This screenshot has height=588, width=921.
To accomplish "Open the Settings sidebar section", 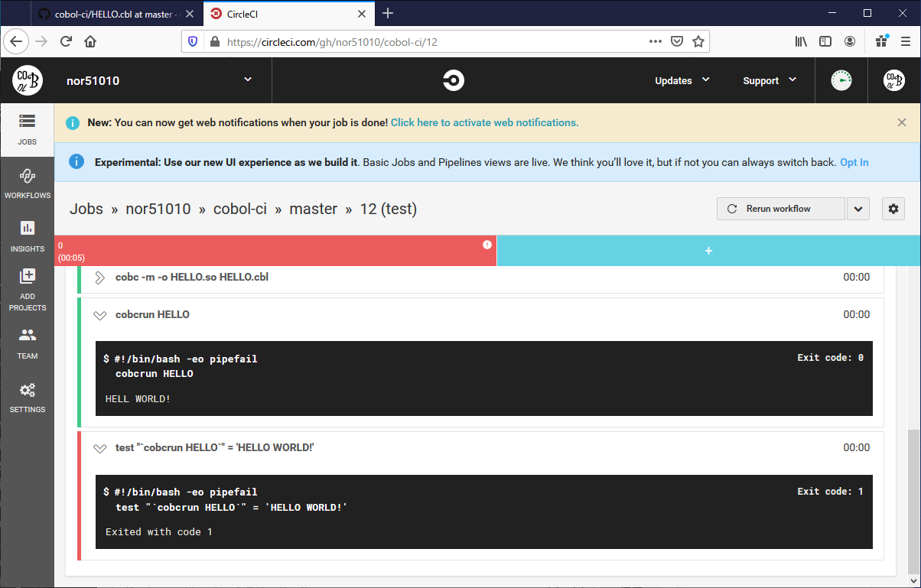I will pos(27,398).
